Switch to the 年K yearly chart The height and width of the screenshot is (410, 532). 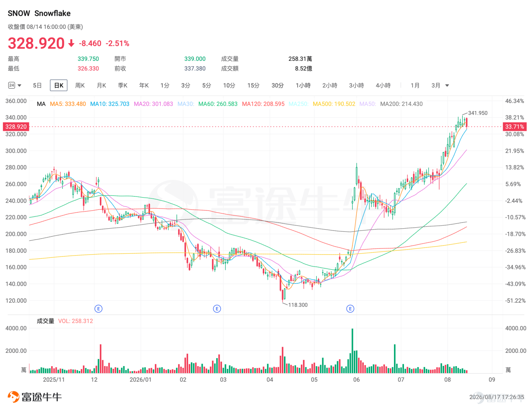coord(144,85)
